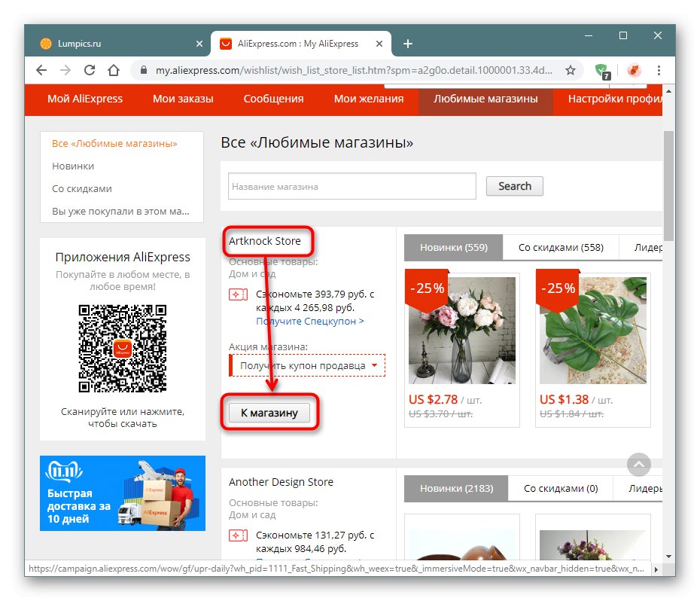Click the Название магазина search field
This screenshot has width=700, height=601.
pyautogui.click(x=352, y=186)
